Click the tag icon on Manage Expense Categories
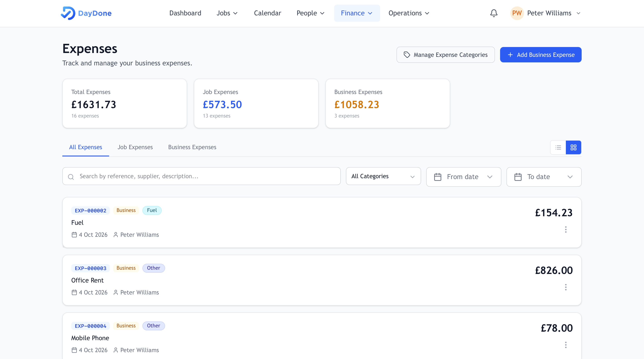The image size is (644, 359). [x=407, y=55]
